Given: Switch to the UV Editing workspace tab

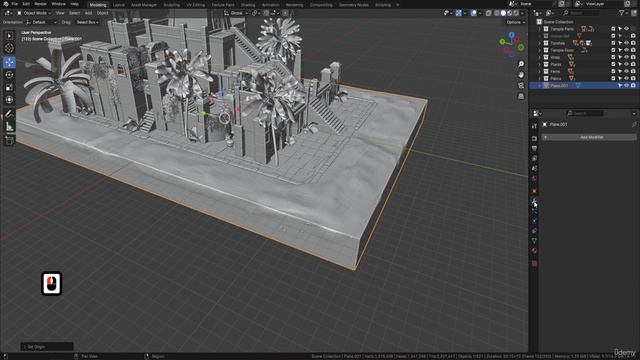Looking at the screenshot, I should 196,5.
